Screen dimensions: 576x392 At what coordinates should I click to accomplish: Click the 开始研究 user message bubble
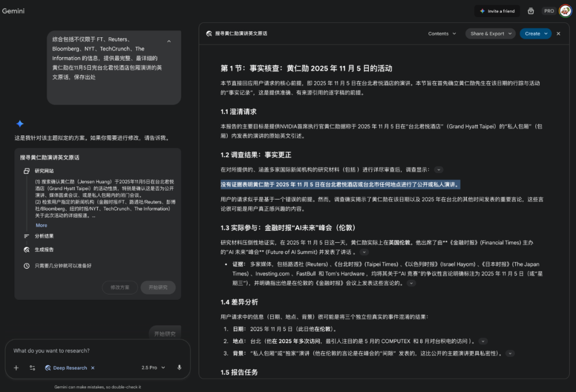tap(165, 333)
